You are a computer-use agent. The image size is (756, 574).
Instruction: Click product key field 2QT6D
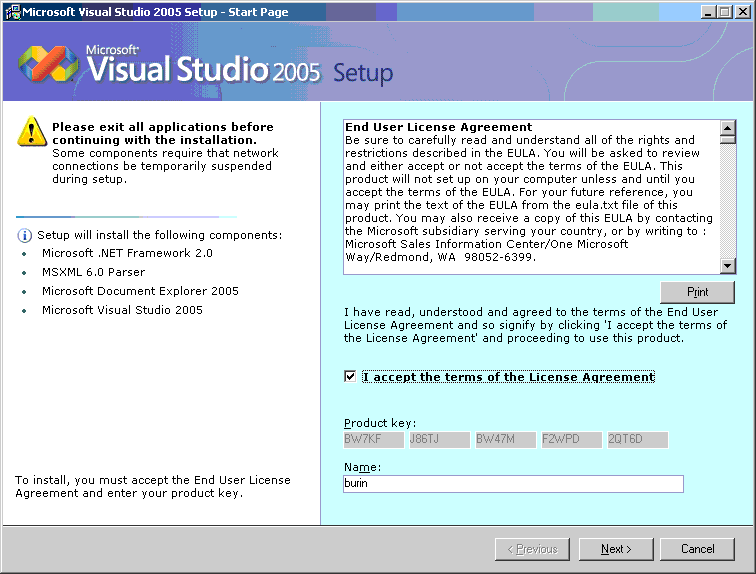(x=638, y=440)
